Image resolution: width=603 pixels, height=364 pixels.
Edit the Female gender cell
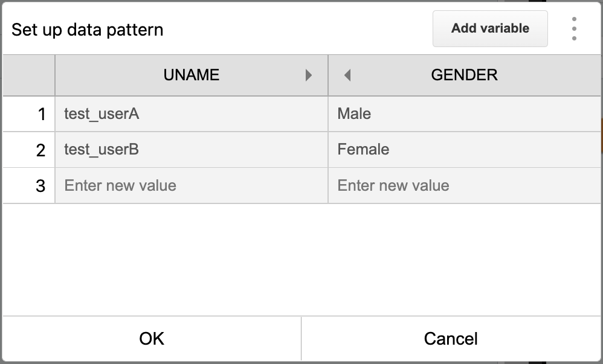[x=465, y=150]
